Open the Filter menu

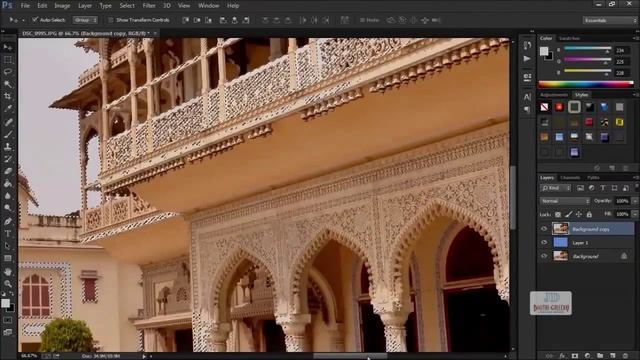pyautogui.click(x=149, y=6)
